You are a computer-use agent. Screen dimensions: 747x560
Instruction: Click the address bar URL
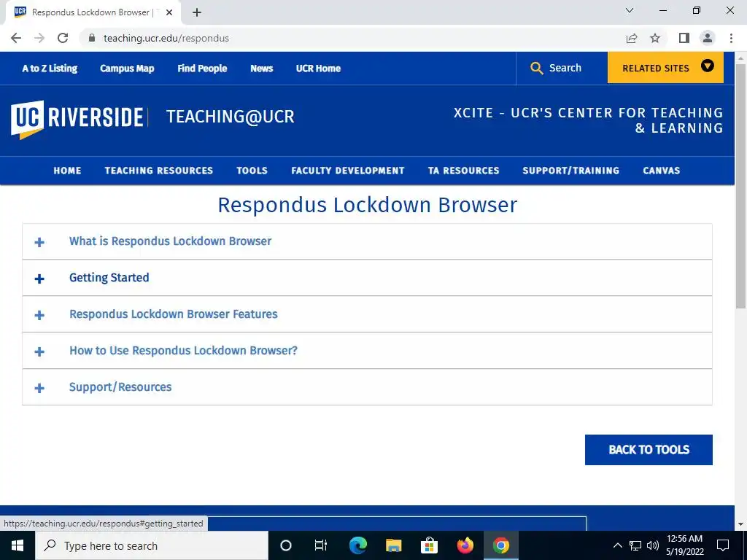pyautogui.click(x=166, y=38)
